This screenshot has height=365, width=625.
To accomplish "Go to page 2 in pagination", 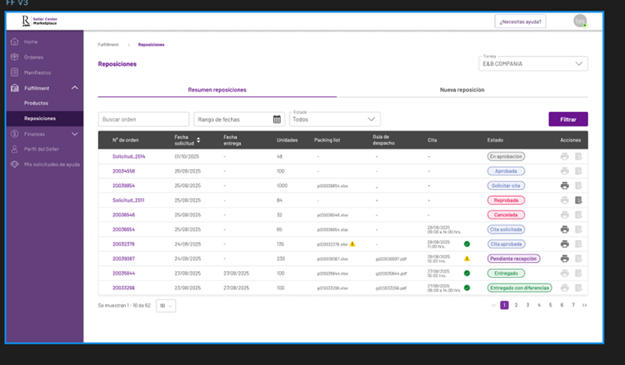I will tap(516, 305).
